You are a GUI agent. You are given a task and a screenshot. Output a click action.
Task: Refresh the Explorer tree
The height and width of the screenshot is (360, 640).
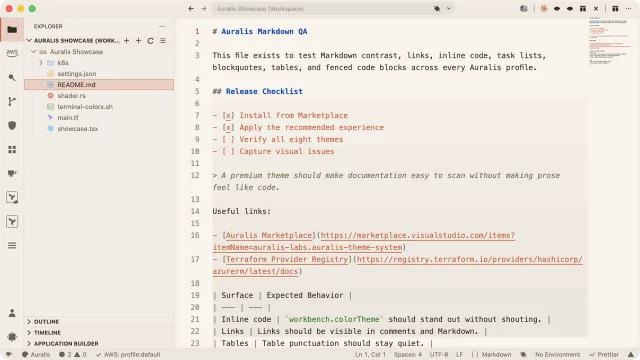point(151,40)
